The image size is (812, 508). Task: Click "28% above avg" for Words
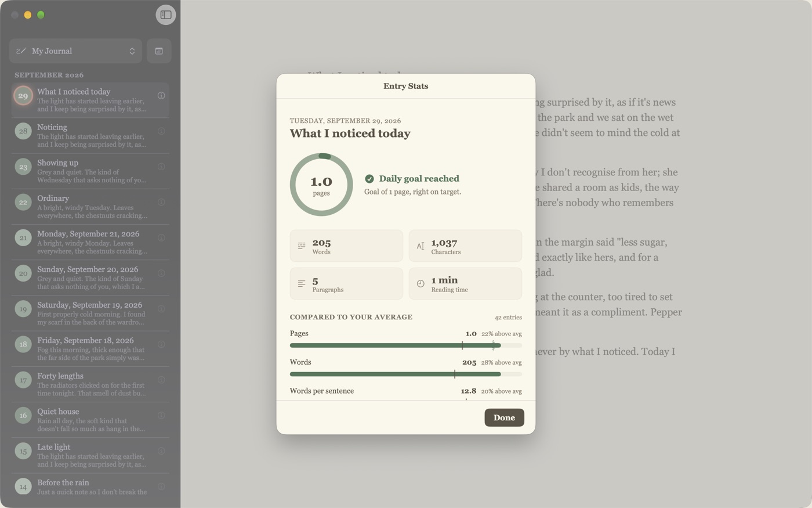501,363
